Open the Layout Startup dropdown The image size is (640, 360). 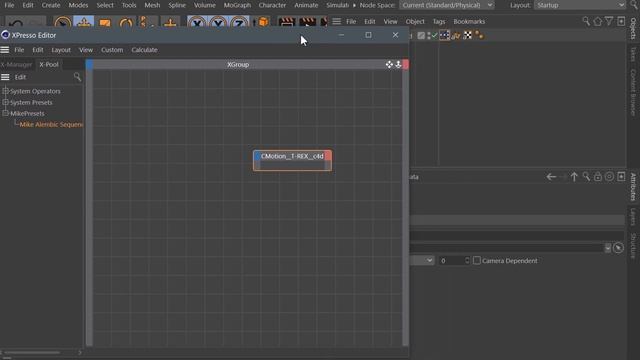coord(580,5)
